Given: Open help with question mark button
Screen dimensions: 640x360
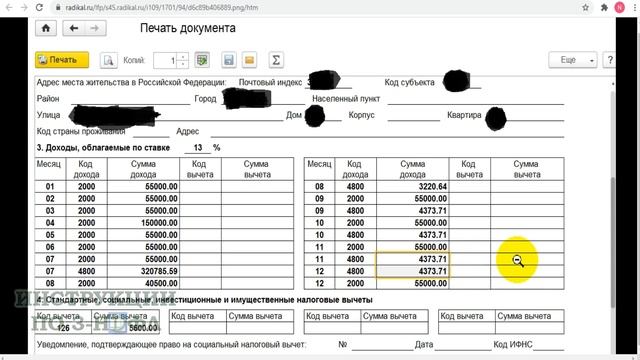Looking at the screenshot, I should [610, 60].
